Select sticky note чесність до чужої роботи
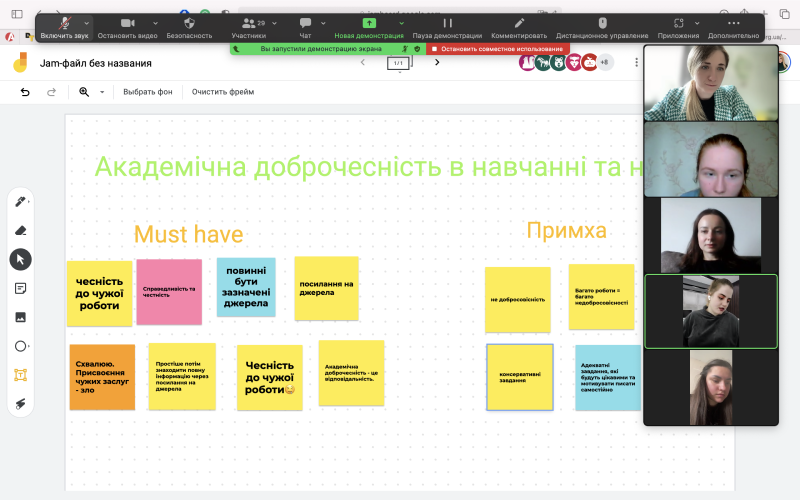 coord(99,293)
